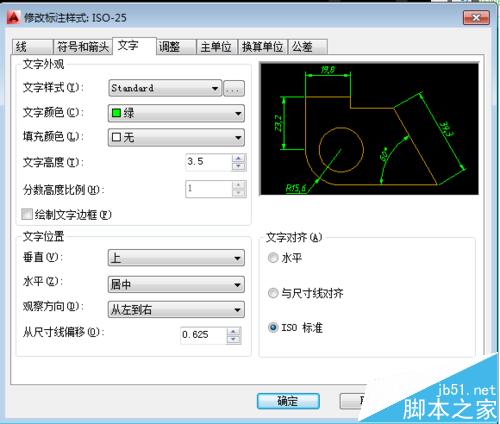The image size is (500, 424).
Task: Switch to the 线 tab
Action: [x=33, y=47]
